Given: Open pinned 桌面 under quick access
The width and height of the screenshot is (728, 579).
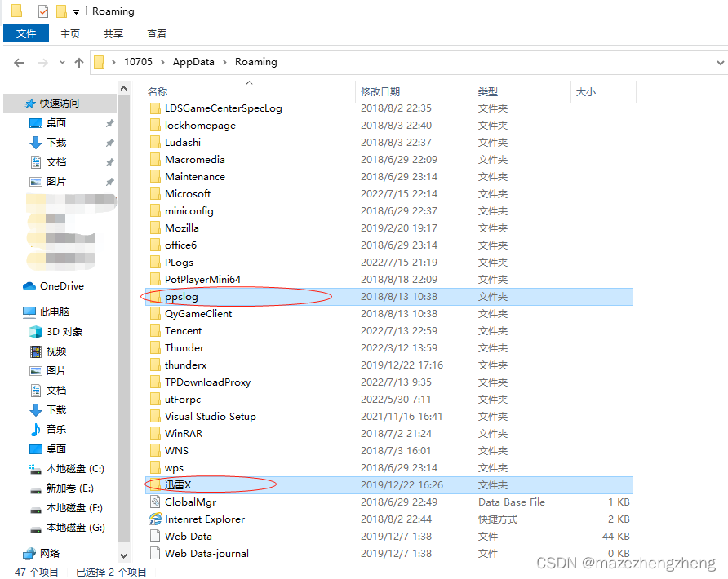Looking at the screenshot, I should [55, 123].
